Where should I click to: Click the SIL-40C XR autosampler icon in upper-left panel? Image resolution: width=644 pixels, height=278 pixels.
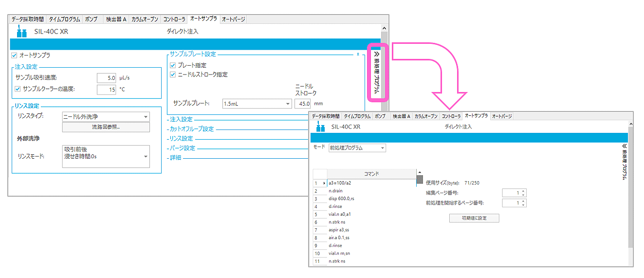tap(21, 32)
